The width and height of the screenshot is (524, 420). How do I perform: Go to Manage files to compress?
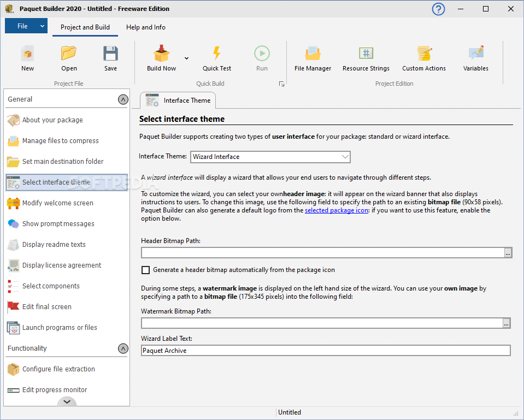(x=67, y=141)
